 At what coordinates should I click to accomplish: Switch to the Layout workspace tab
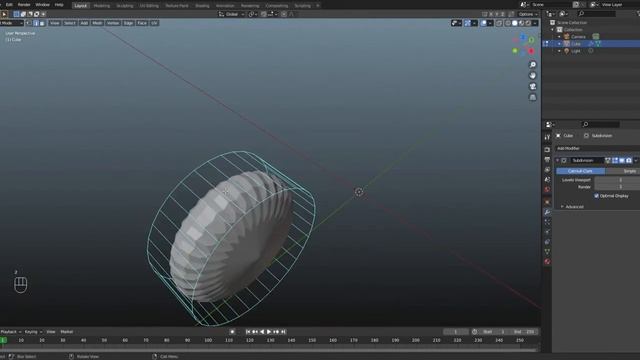(80, 6)
